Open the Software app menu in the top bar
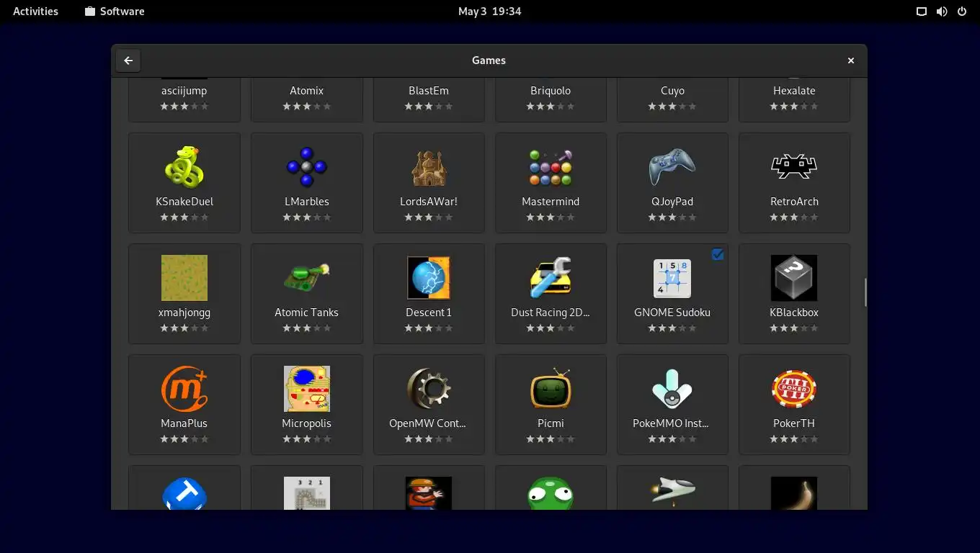 click(x=115, y=11)
